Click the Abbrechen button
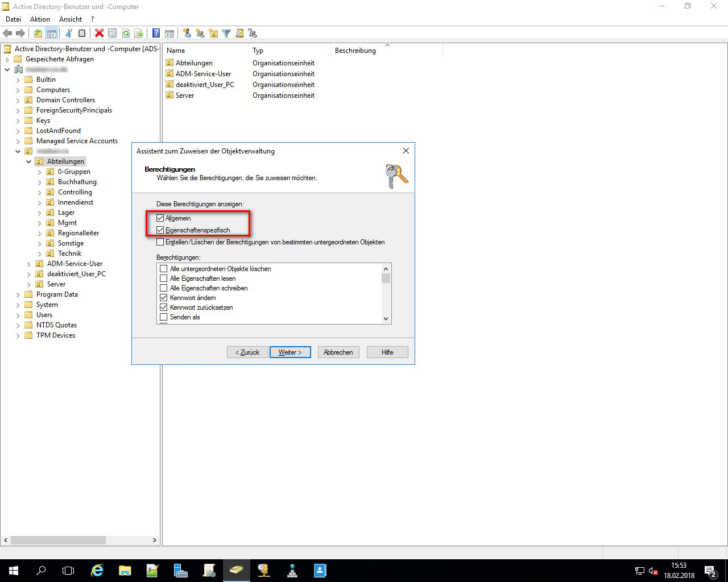 click(338, 352)
